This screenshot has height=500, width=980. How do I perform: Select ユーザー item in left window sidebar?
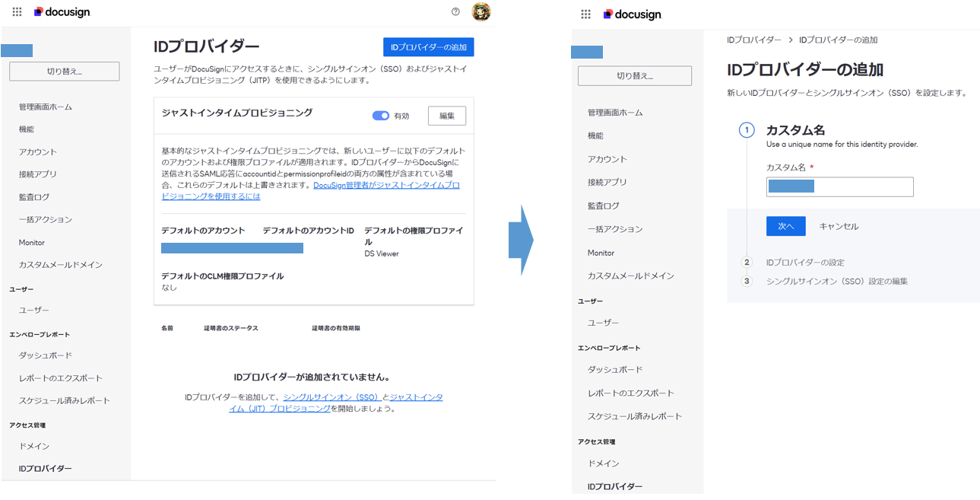[34, 311]
